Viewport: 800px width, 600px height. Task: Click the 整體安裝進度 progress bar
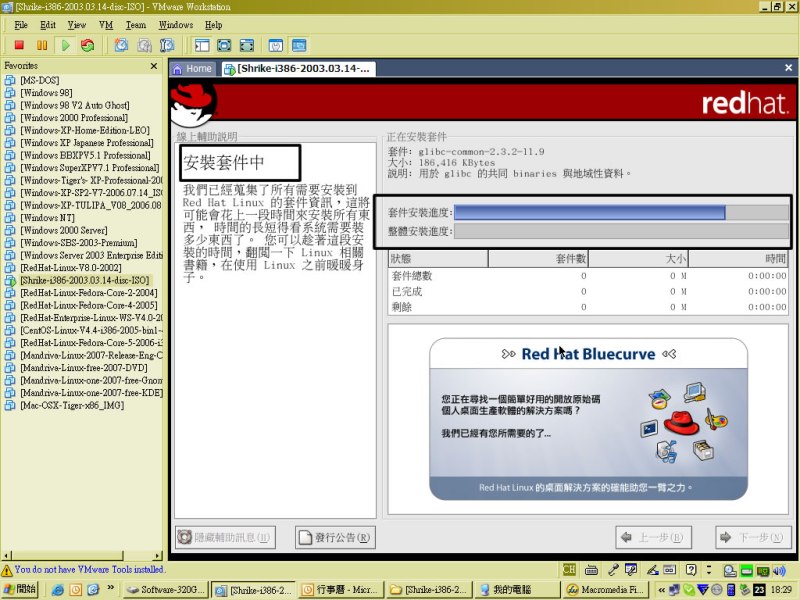621,231
